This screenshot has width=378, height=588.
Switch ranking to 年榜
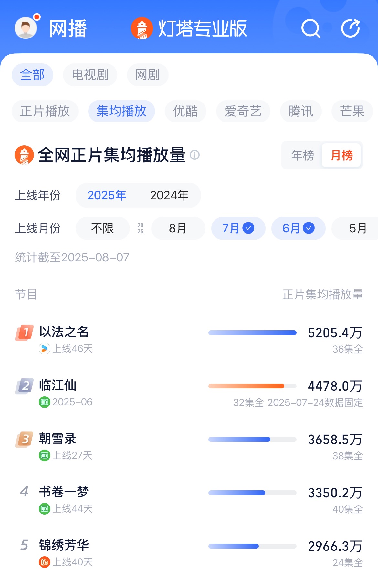click(302, 156)
